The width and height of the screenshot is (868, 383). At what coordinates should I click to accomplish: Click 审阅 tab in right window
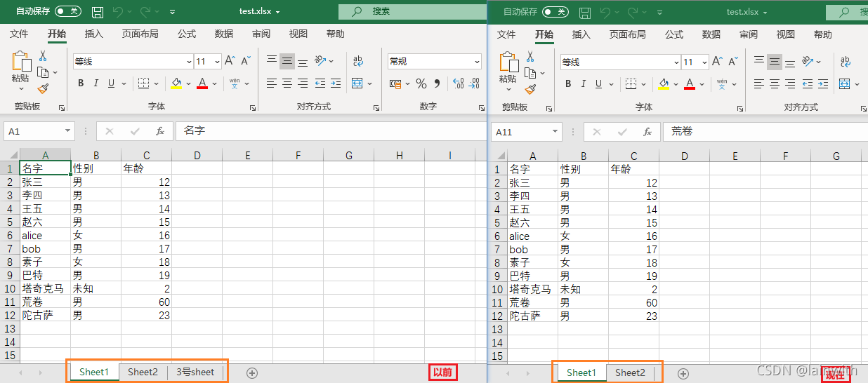[x=749, y=34]
